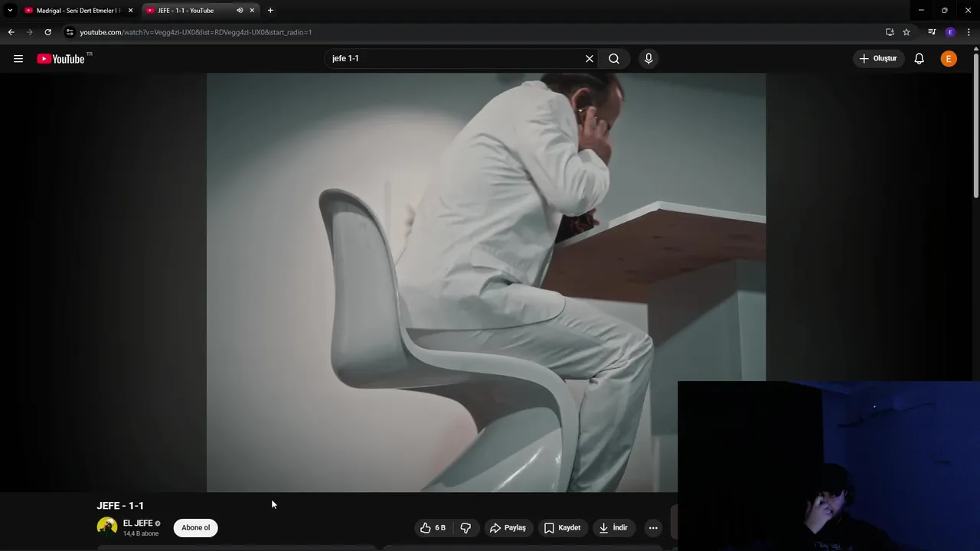Image resolution: width=980 pixels, height=551 pixels.
Task: Click the EL JEFE channel avatar
Action: [107, 527]
